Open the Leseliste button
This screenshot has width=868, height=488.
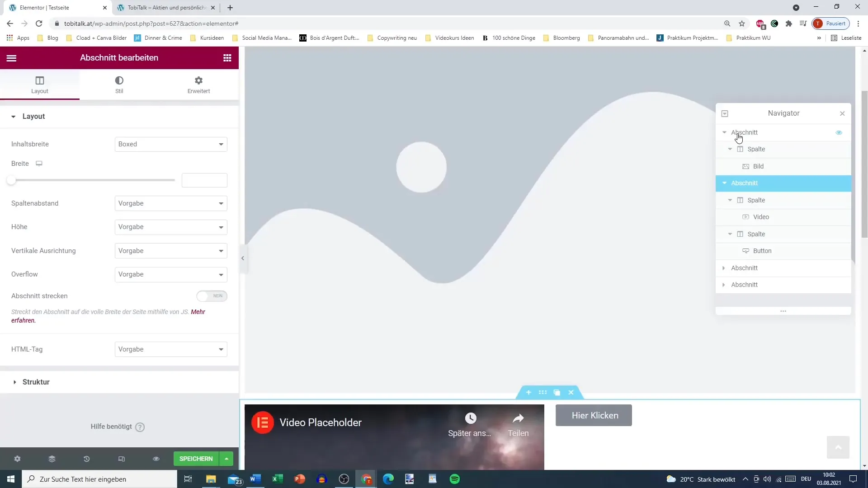(846, 38)
